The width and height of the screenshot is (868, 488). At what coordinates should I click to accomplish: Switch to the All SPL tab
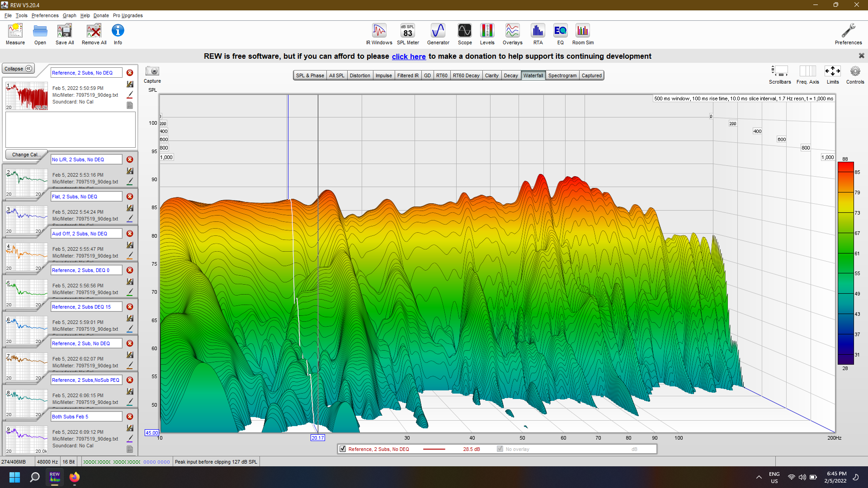click(x=336, y=75)
